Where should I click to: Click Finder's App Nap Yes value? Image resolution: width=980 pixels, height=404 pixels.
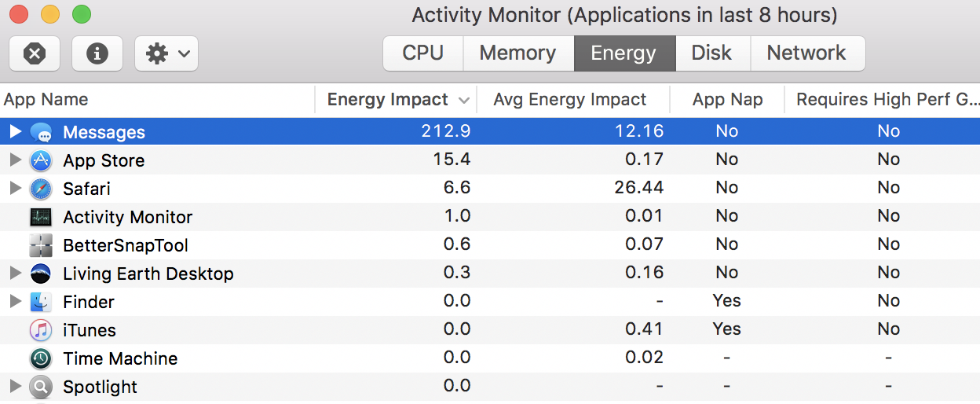point(727,301)
